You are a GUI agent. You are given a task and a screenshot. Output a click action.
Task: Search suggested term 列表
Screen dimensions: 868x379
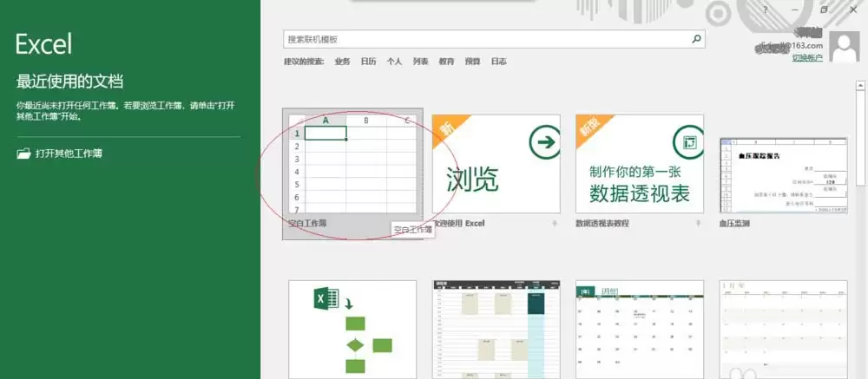421,62
